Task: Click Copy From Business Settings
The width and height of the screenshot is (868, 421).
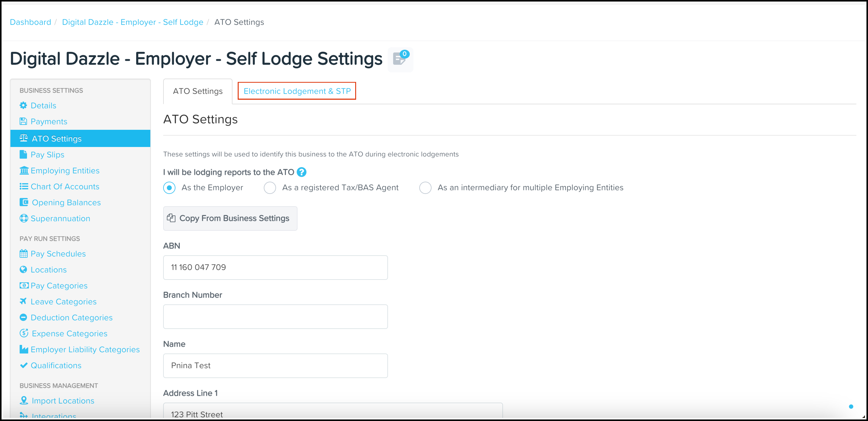Action: tap(230, 218)
